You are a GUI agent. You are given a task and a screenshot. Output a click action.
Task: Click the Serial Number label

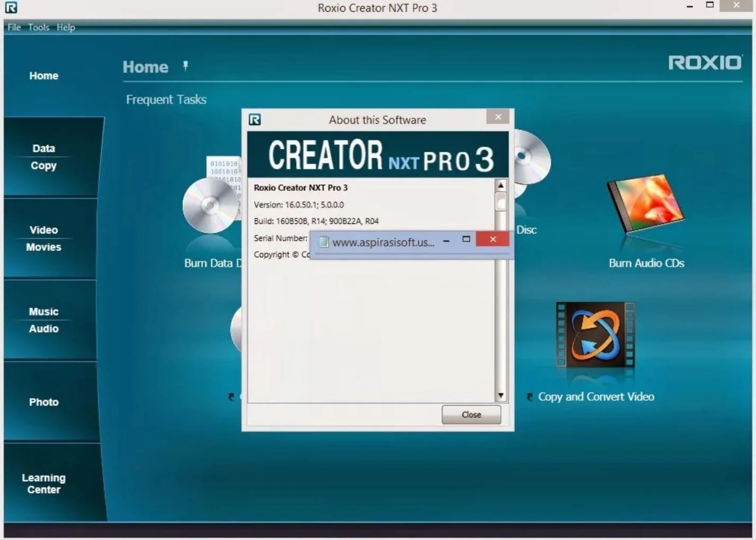coord(280,238)
